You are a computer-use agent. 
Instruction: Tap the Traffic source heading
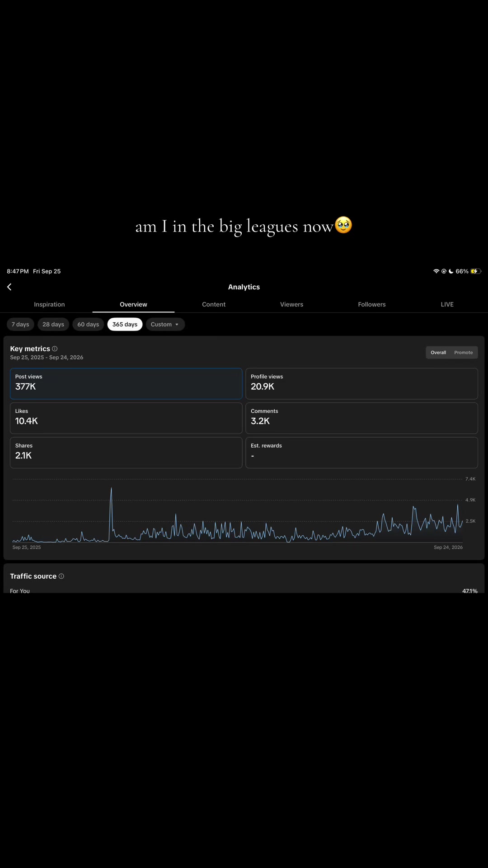coord(33,576)
